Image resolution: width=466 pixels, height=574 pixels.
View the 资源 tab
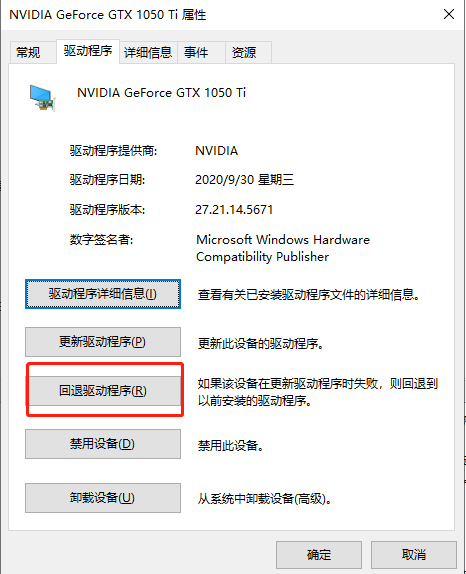coord(244,52)
